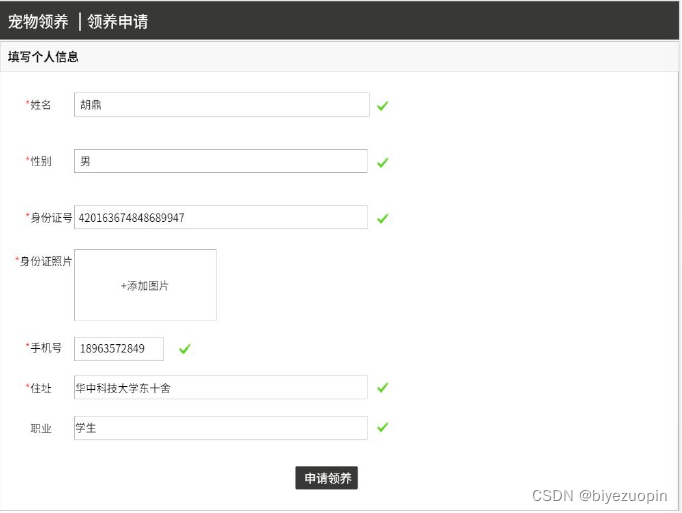Click the 职业 input field
This screenshot has height=513, width=682.
[221, 428]
